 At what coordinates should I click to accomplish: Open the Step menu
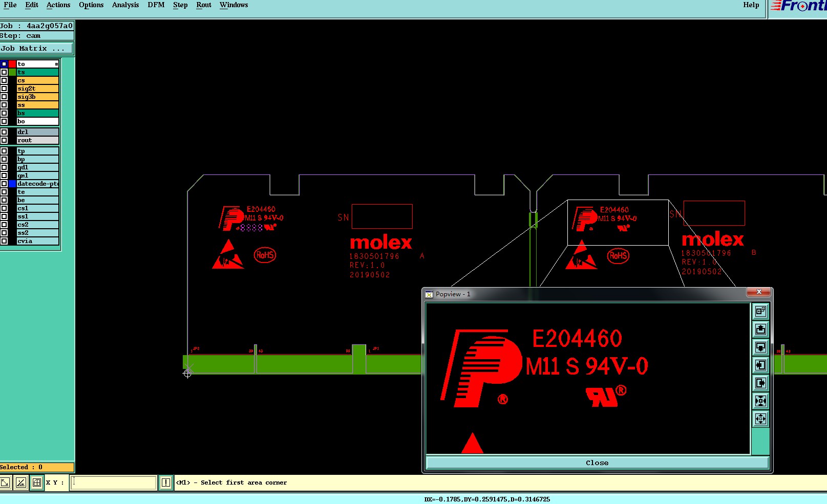[x=180, y=5]
